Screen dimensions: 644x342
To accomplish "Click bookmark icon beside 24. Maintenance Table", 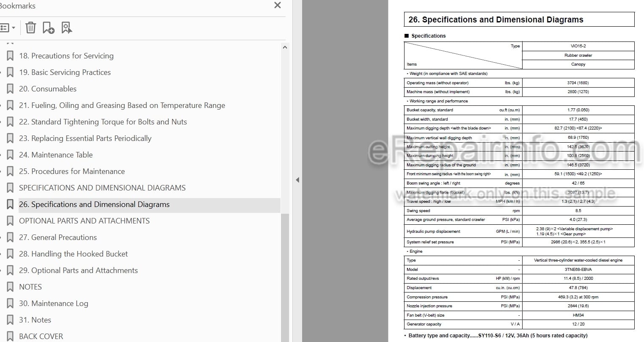I will point(10,155).
